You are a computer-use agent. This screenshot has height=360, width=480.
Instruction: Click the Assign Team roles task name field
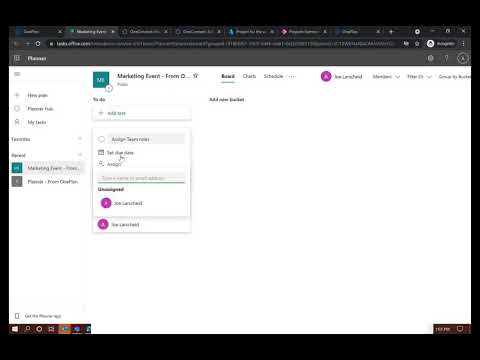coord(147,139)
